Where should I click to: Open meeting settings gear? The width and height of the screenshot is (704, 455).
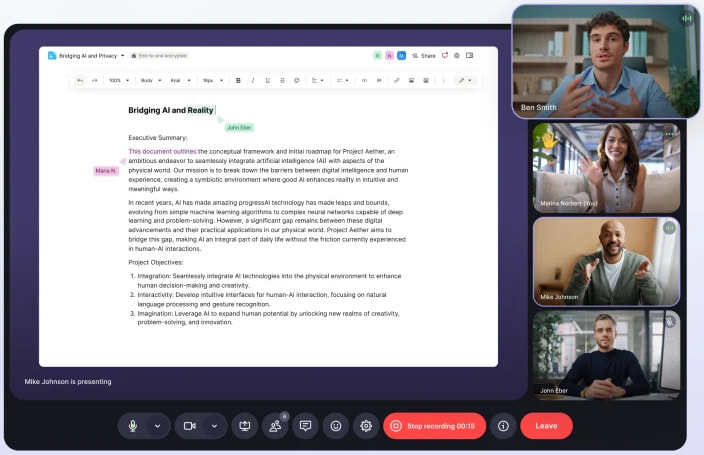(x=366, y=426)
